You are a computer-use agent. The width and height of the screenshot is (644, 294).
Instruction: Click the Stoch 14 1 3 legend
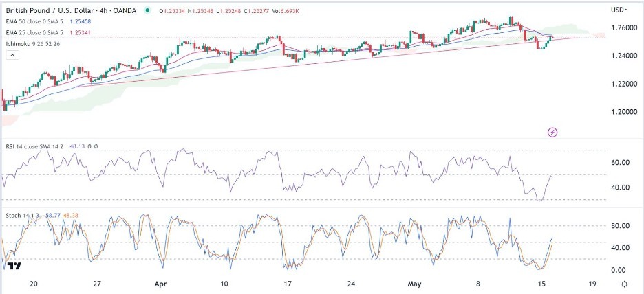21,215
